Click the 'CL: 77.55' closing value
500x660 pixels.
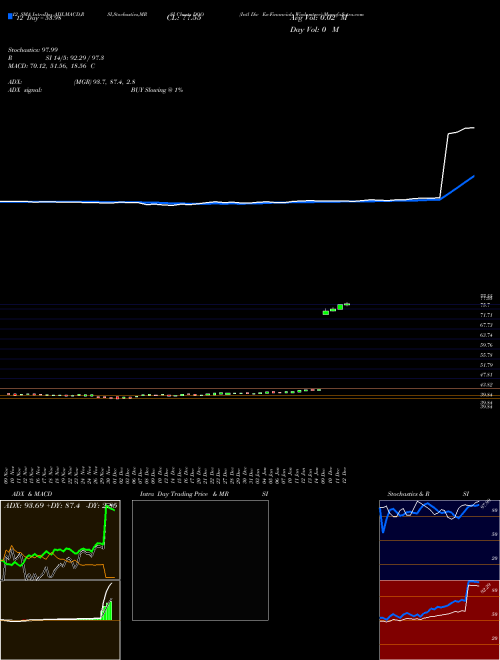click(184, 18)
